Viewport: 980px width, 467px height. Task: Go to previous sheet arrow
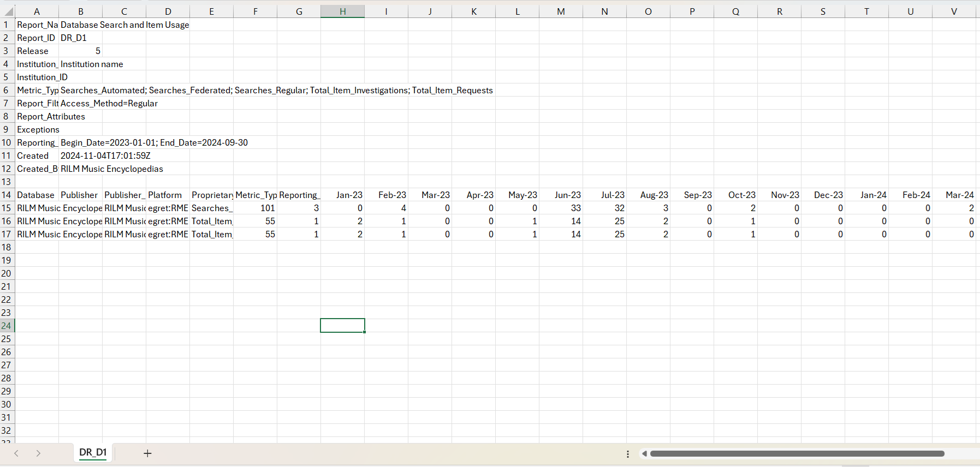coord(16,453)
